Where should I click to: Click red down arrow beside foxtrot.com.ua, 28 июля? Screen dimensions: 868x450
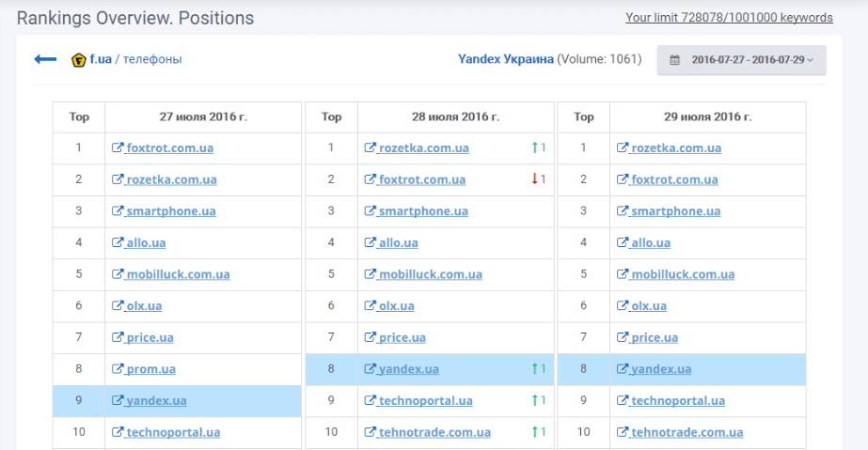(535, 179)
